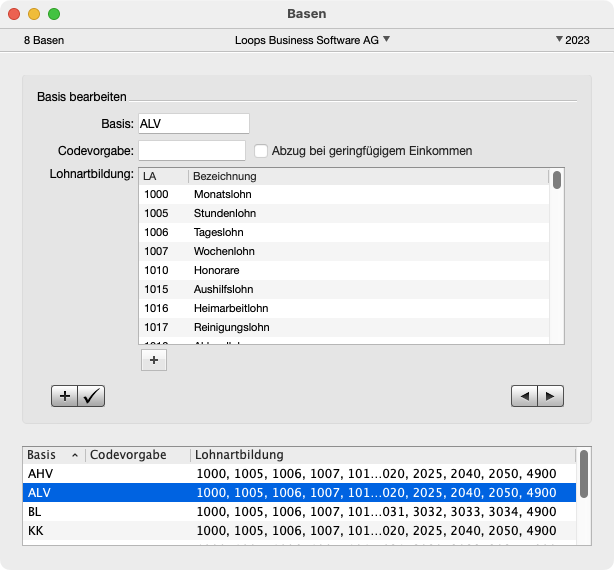Select Lohnart 1000 Monatslohn
Viewport: 614px width, 570px height.
click(x=343, y=195)
